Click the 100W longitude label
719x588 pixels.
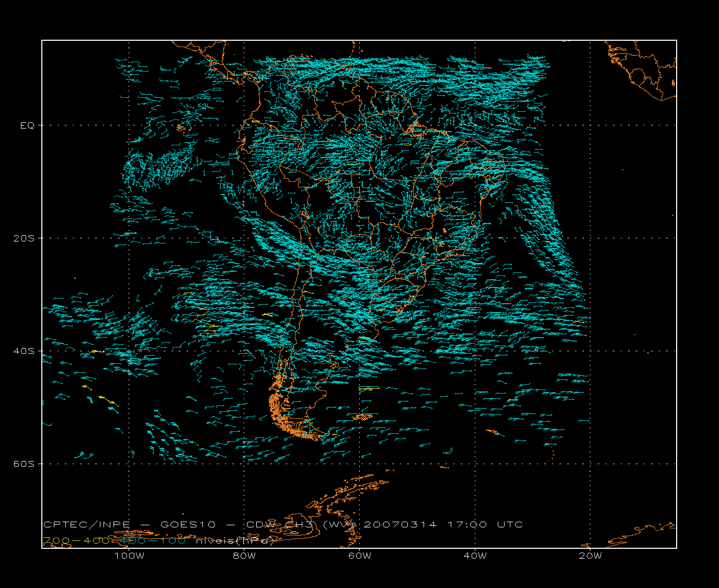tap(129, 556)
